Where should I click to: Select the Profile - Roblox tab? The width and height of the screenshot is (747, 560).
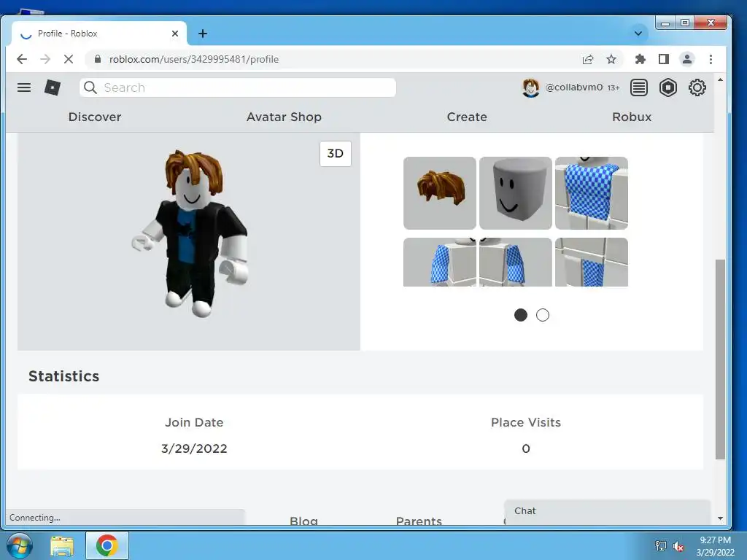coord(99,34)
